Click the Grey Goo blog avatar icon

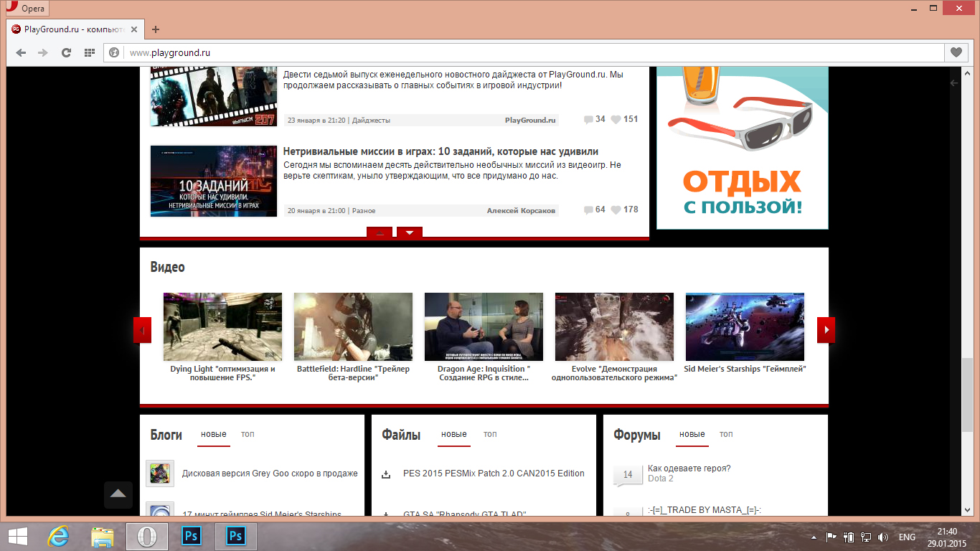coord(160,474)
